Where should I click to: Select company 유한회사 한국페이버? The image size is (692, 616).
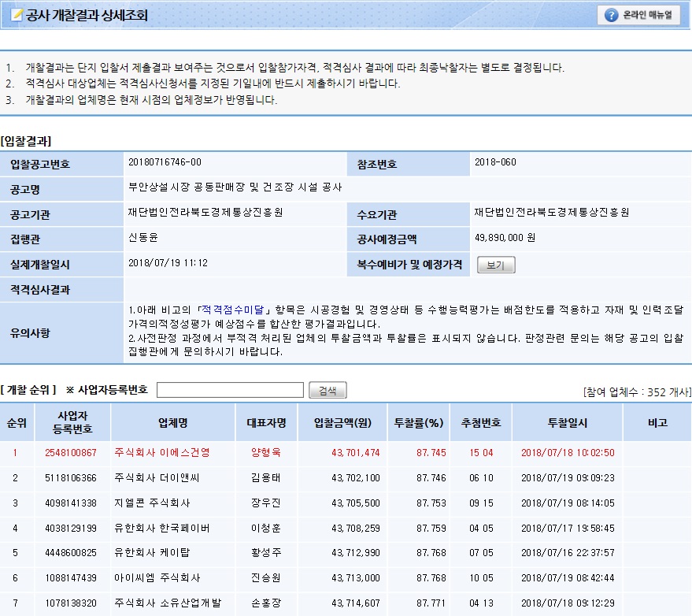[162, 528]
